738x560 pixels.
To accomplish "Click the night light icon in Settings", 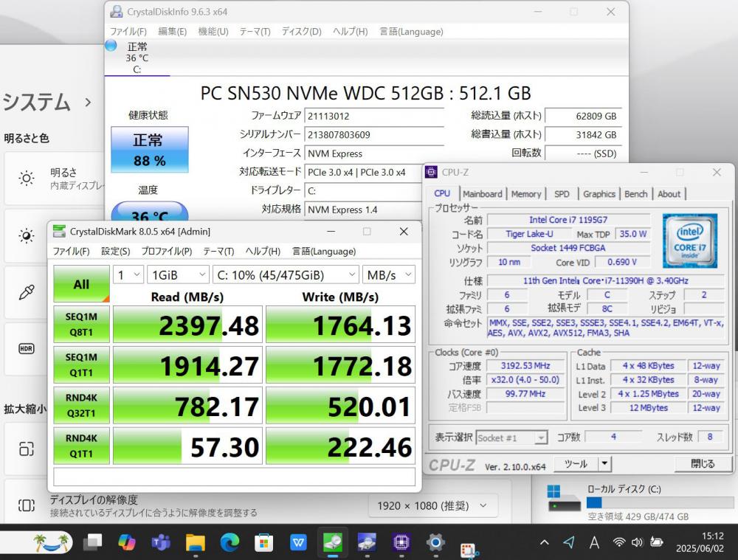I will (x=27, y=235).
